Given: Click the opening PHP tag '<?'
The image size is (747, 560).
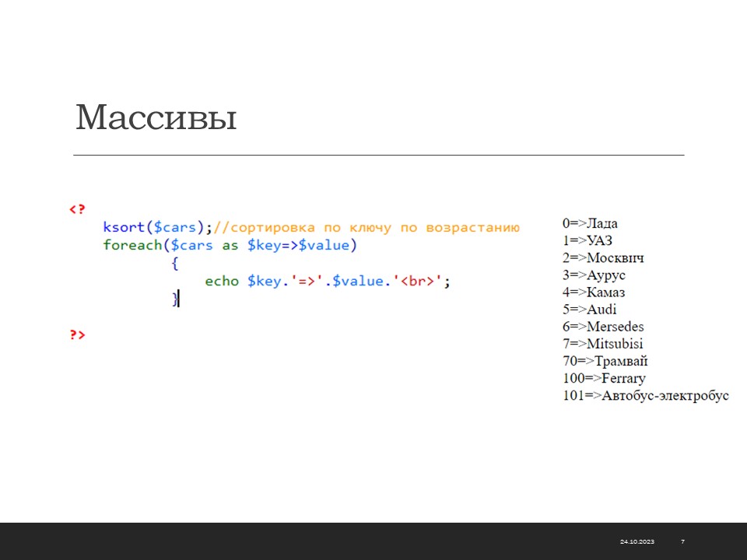Looking at the screenshot, I should coord(76,209).
